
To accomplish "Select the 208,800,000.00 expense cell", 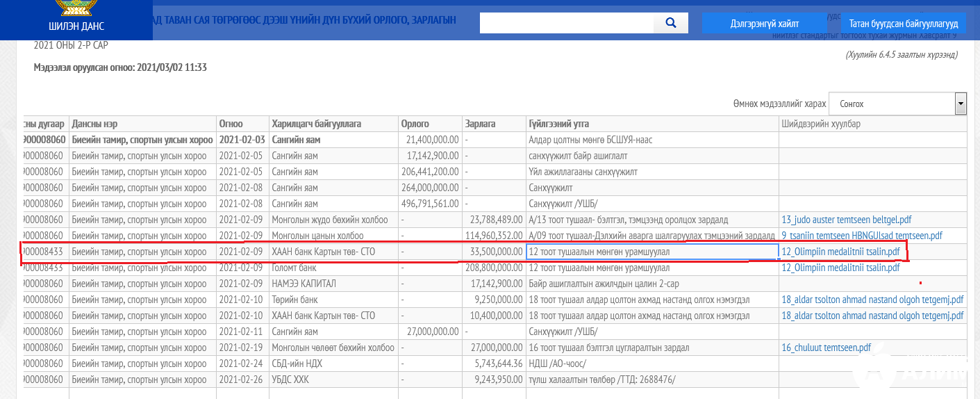I will tap(494, 268).
